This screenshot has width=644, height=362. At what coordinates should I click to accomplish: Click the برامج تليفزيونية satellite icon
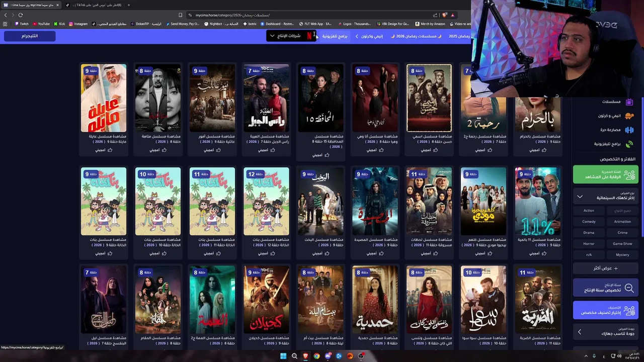pos(629,144)
